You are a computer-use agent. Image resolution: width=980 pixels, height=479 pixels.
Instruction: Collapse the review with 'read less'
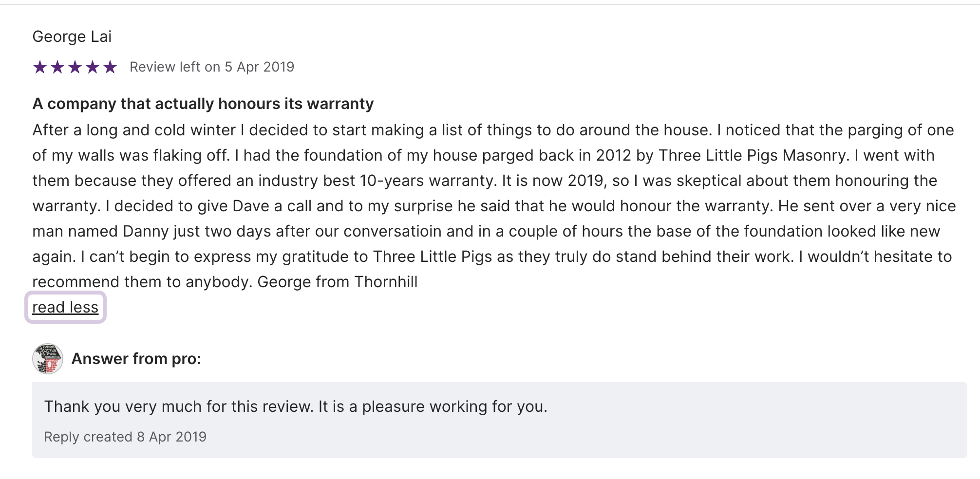pos(65,307)
